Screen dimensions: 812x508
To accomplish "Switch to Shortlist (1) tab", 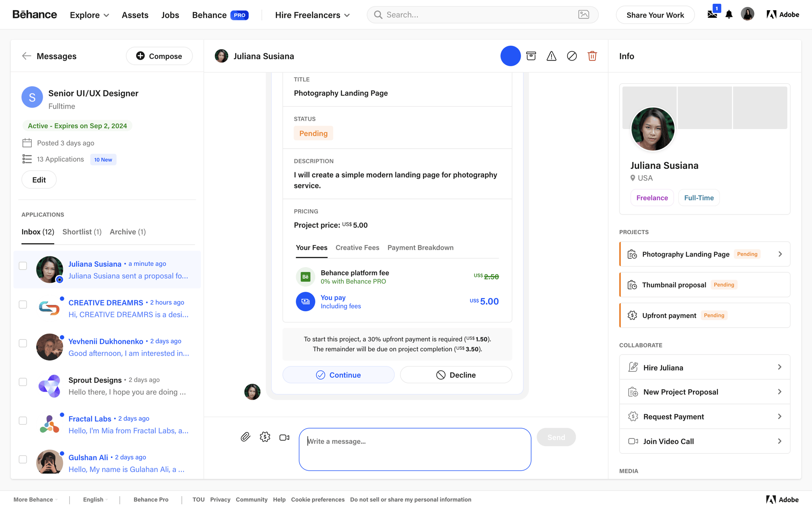I will (x=82, y=232).
